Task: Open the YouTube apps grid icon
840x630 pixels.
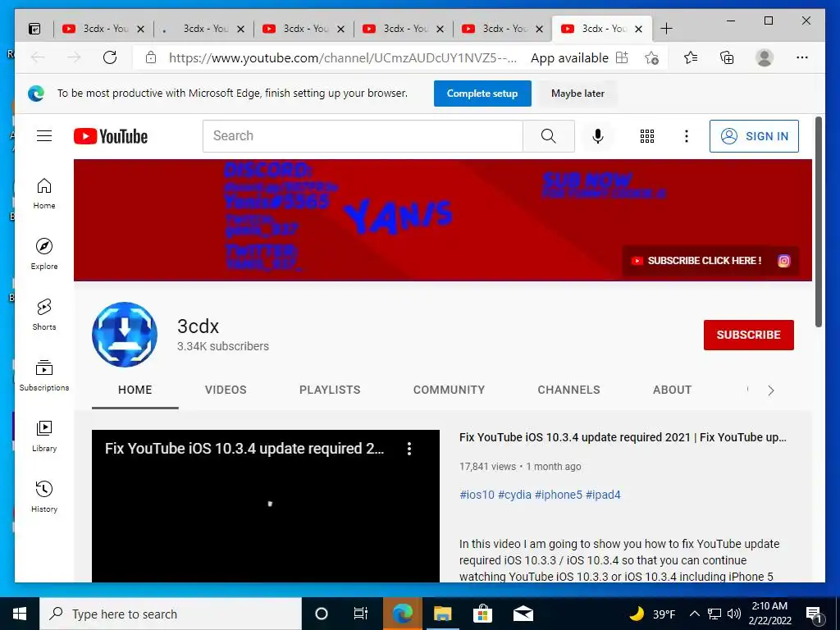Action: (647, 136)
